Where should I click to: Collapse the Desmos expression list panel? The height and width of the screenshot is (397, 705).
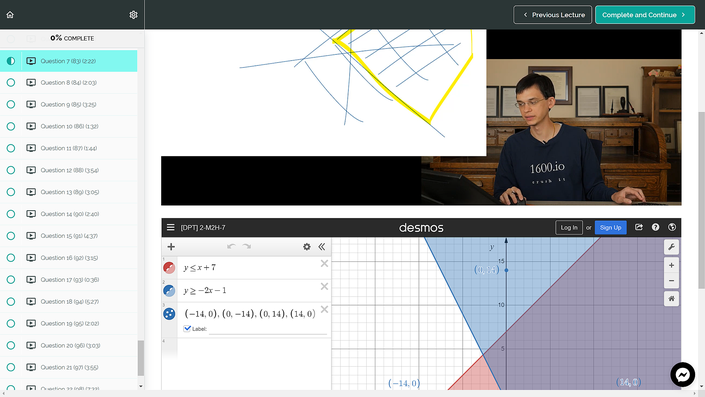(321, 246)
